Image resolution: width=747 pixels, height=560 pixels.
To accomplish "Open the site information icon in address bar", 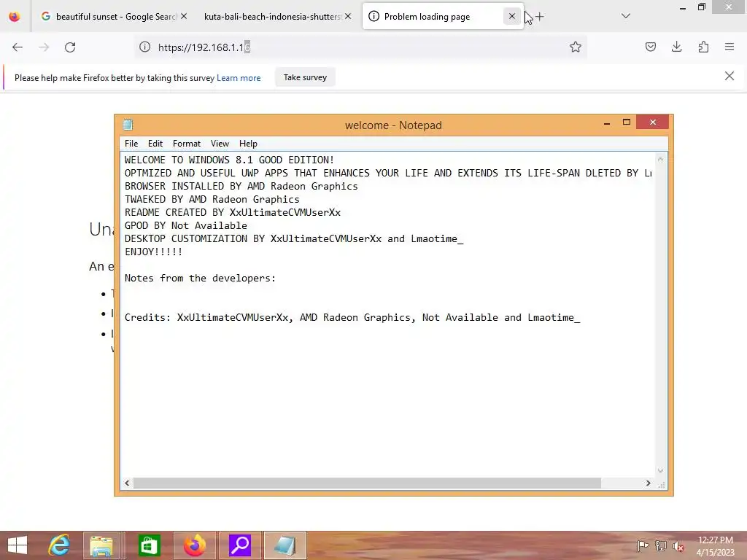I will pos(145,47).
